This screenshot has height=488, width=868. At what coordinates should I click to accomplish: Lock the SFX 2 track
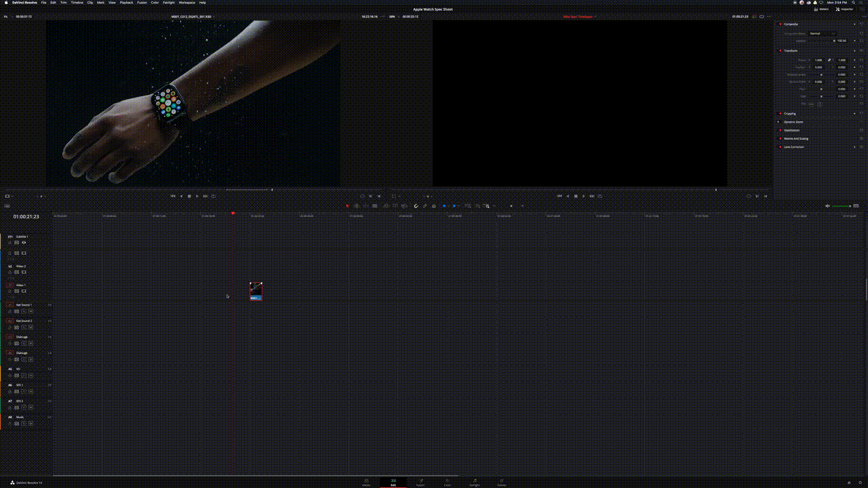[10, 407]
